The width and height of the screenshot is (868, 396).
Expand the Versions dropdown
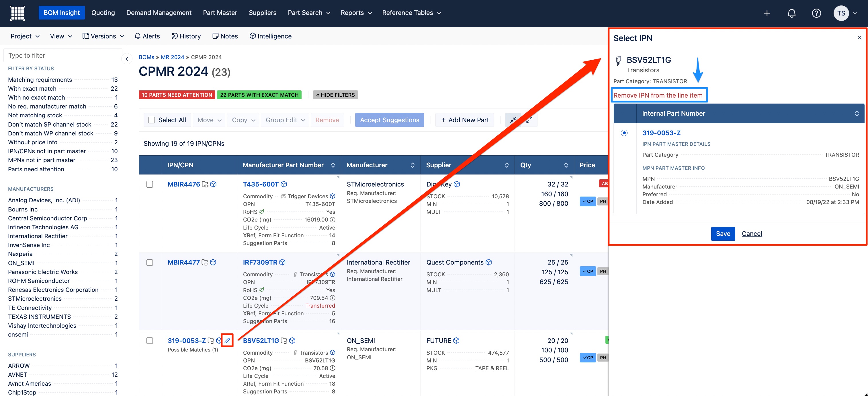[x=103, y=36]
